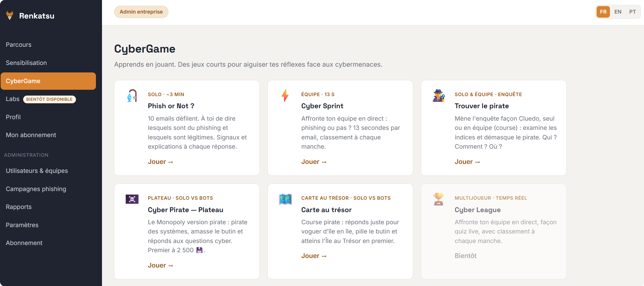Screen dimensions: 644x286
Task: Go to Sensibilisation section
Action: coord(48,63)
